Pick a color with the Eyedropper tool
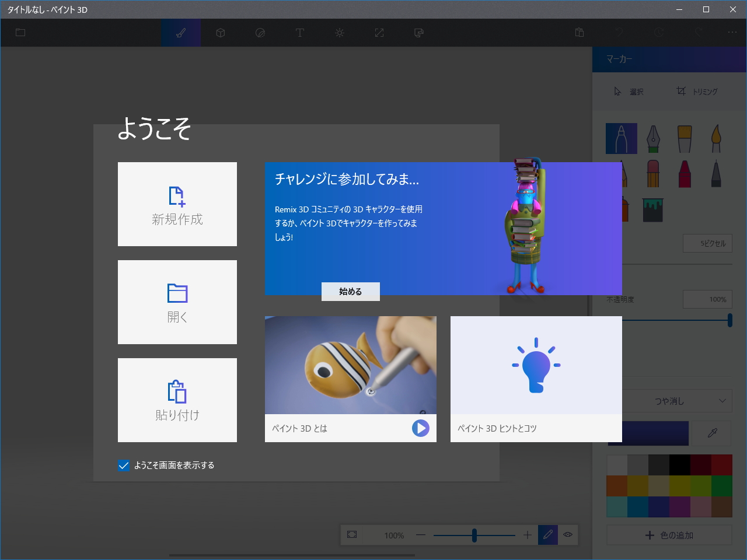747x560 pixels. (711, 433)
